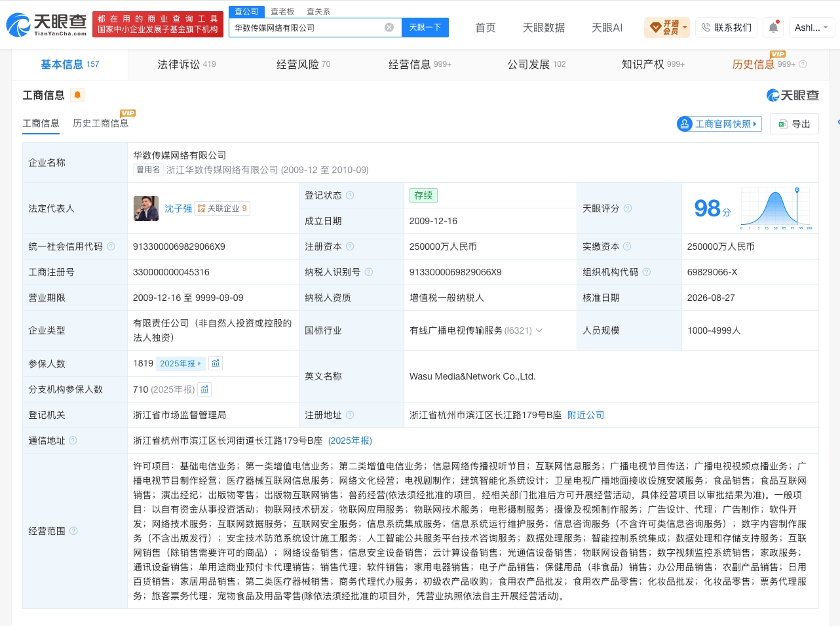Switch search mode to 查老板

[283, 12]
